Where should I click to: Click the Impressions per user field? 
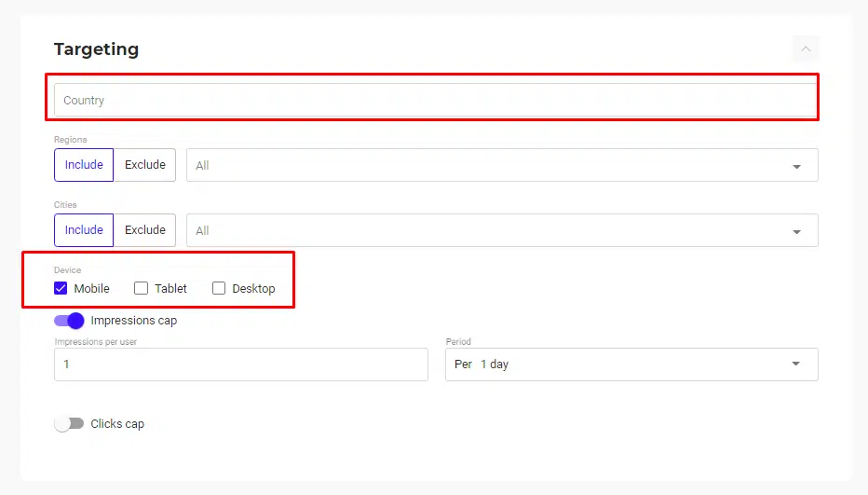pyautogui.click(x=241, y=364)
